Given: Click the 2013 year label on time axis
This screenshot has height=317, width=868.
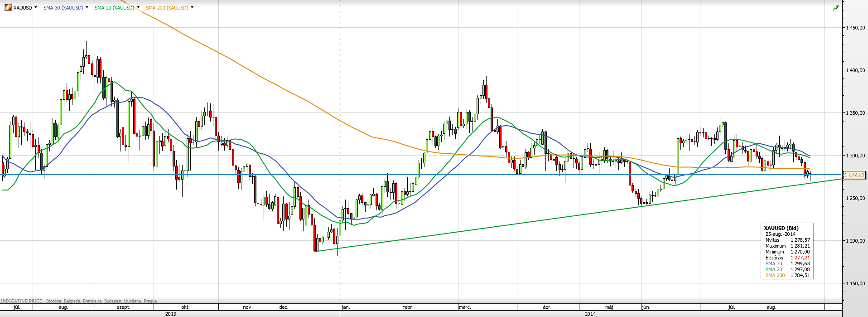Looking at the screenshot, I should [171, 314].
